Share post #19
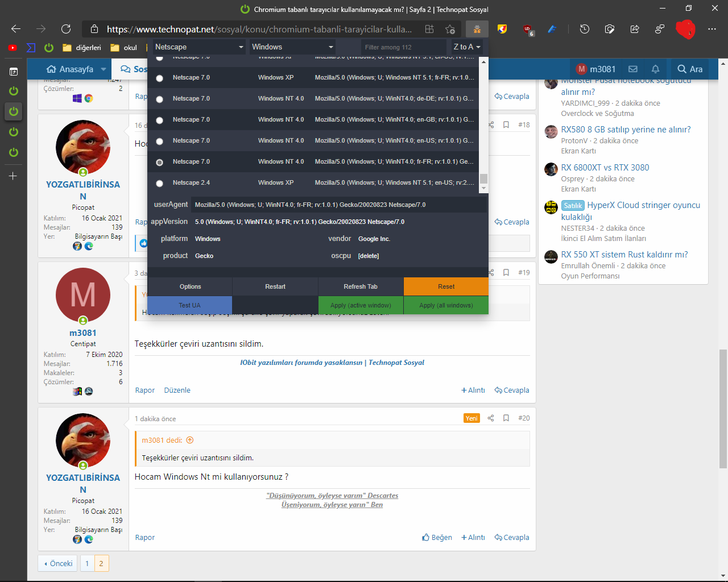Image resolution: width=728 pixels, height=582 pixels. [x=491, y=272]
